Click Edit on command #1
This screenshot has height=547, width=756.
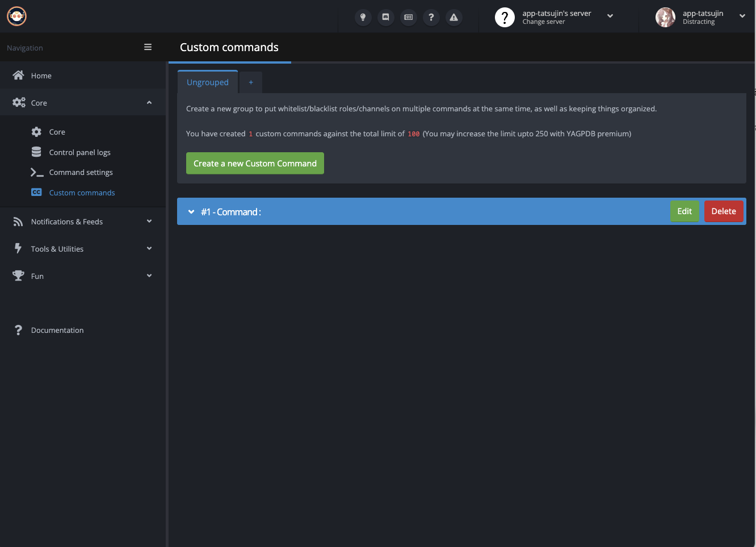tap(684, 211)
